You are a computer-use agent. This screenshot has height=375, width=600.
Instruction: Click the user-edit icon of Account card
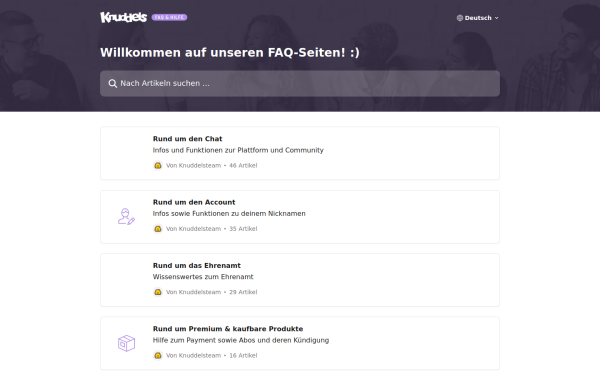point(126,217)
